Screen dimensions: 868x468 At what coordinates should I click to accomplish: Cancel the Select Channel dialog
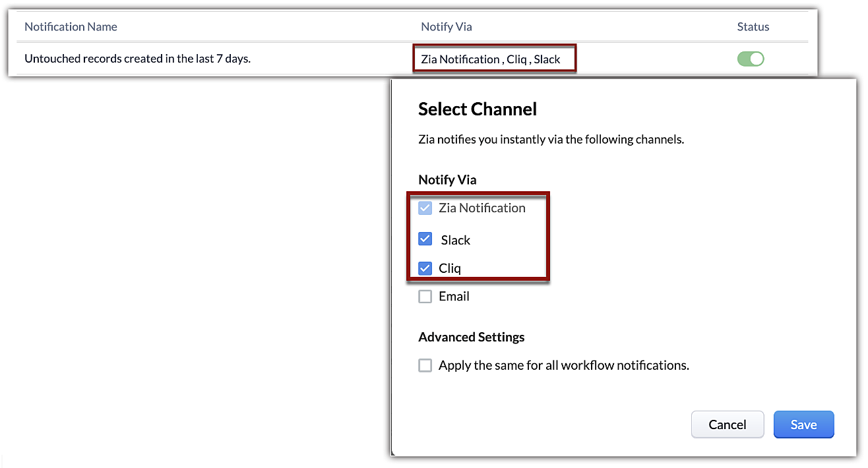point(727,424)
